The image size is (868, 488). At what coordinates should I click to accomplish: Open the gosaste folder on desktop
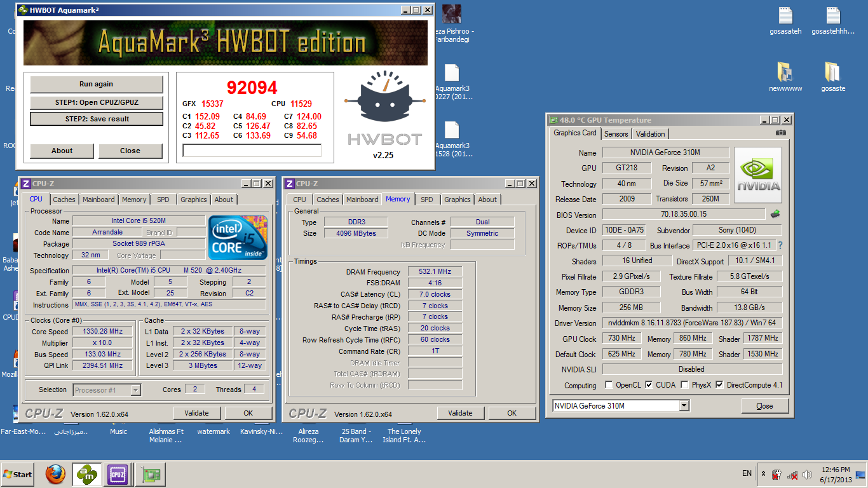pos(832,72)
